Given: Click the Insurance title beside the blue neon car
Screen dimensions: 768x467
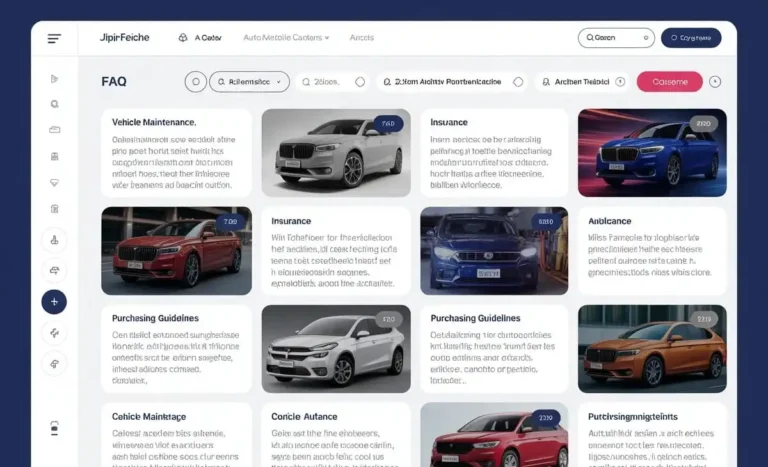Looking at the screenshot, I should [449, 122].
